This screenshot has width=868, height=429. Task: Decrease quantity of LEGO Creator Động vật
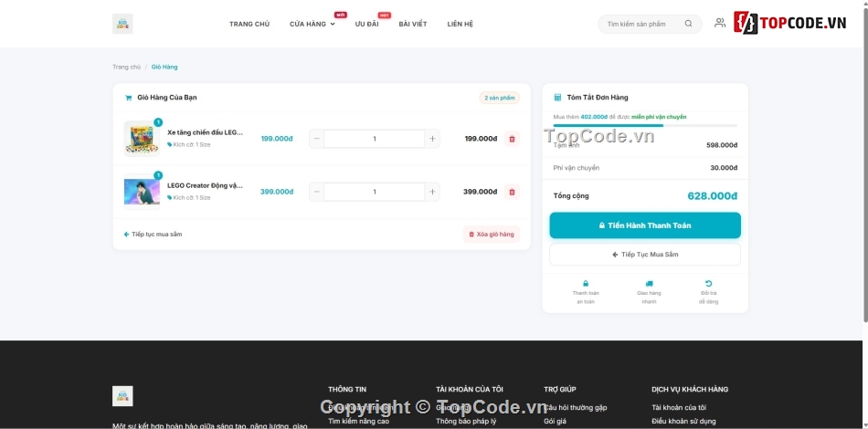317,192
